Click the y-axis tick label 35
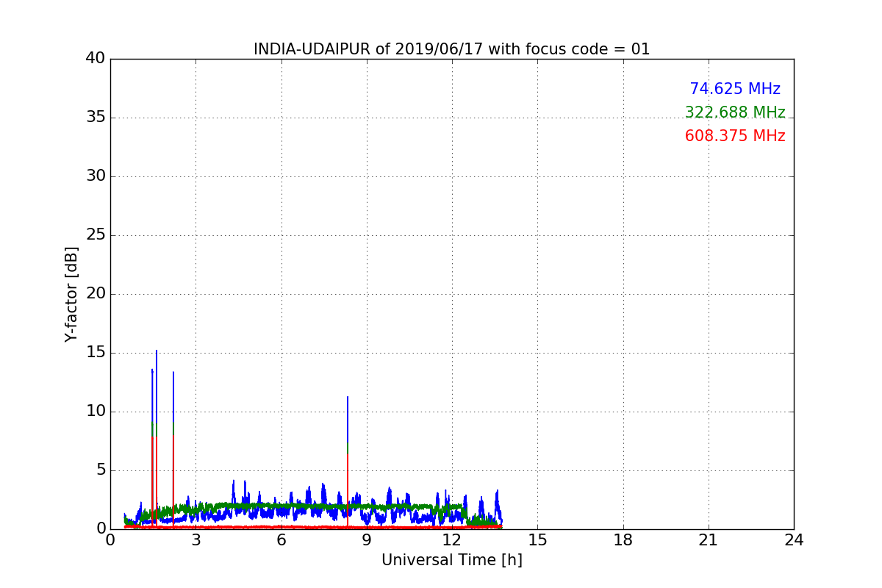Viewport: 882px width, 588px height. pos(95,118)
